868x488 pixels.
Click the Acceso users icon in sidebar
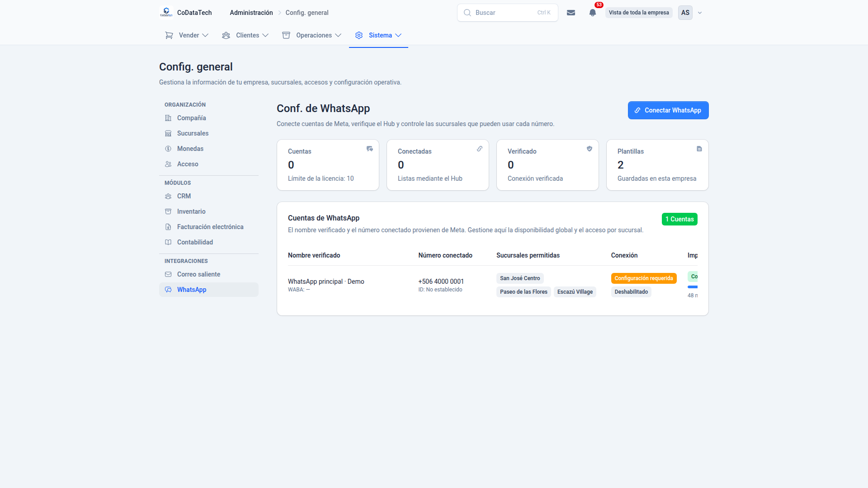tap(168, 164)
